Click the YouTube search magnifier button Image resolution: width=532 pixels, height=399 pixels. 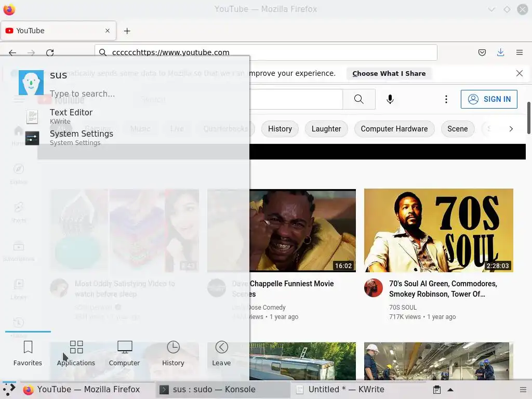pos(359,99)
